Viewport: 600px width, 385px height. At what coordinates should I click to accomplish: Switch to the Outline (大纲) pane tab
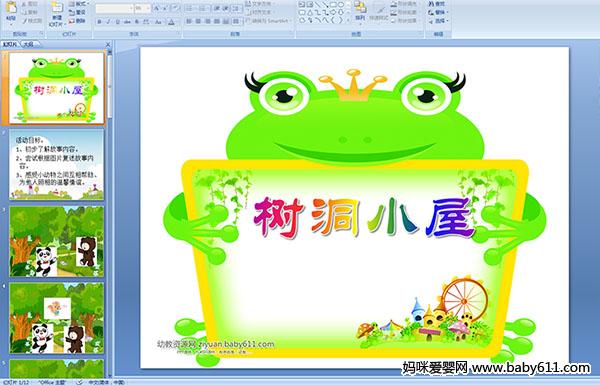point(28,44)
